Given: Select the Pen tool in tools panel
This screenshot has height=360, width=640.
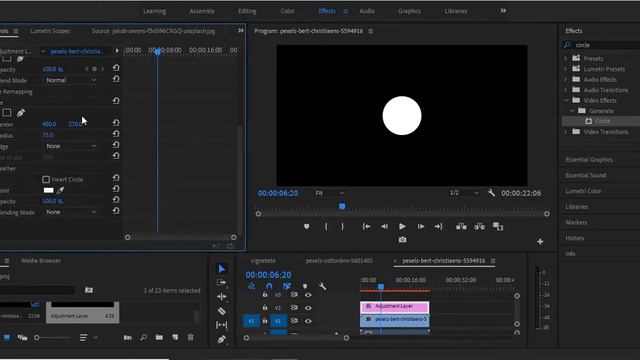Looking at the screenshot, I should pos(222,339).
